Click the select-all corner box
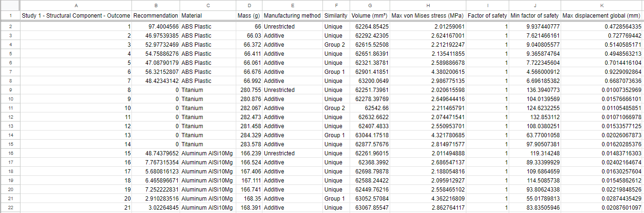 pyautogui.click(x=10, y=5)
